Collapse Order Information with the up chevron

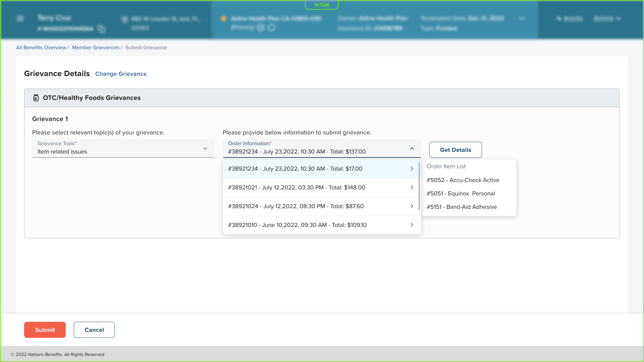click(412, 148)
